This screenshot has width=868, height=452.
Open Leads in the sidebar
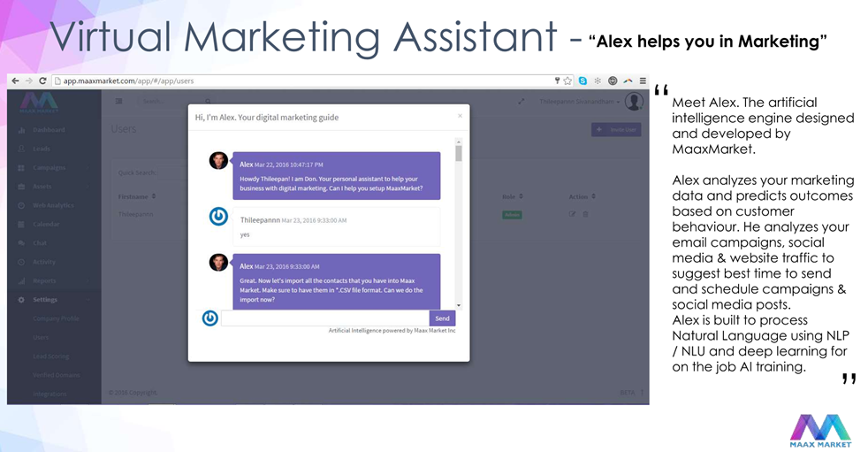click(42, 149)
